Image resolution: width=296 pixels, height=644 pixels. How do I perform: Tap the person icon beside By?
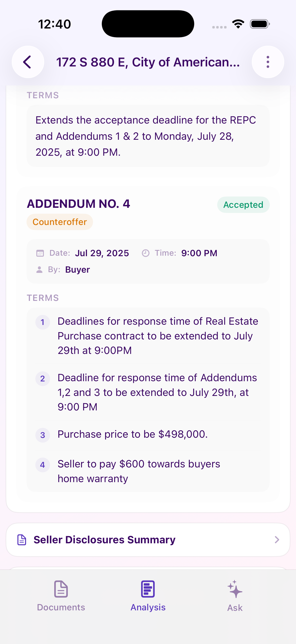[x=40, y=270]
